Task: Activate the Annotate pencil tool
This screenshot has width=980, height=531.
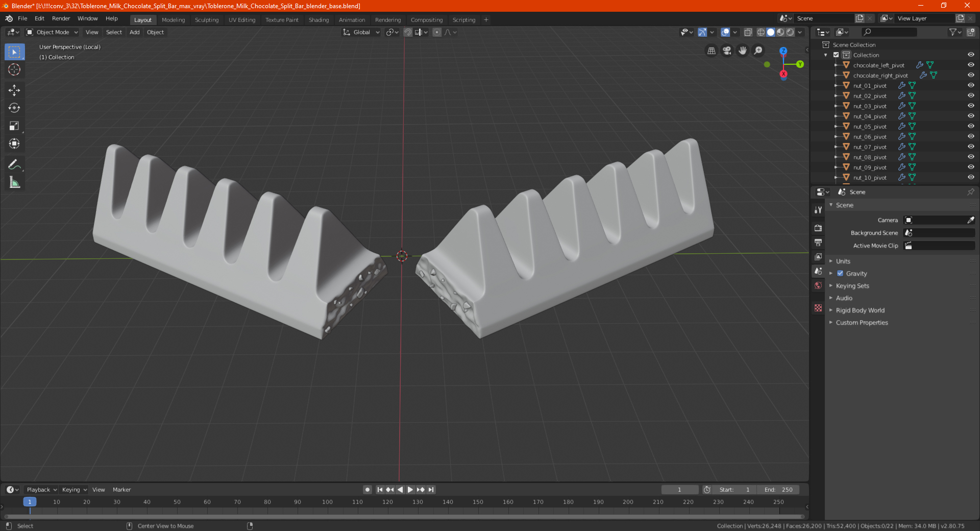Action: [14, 165]
